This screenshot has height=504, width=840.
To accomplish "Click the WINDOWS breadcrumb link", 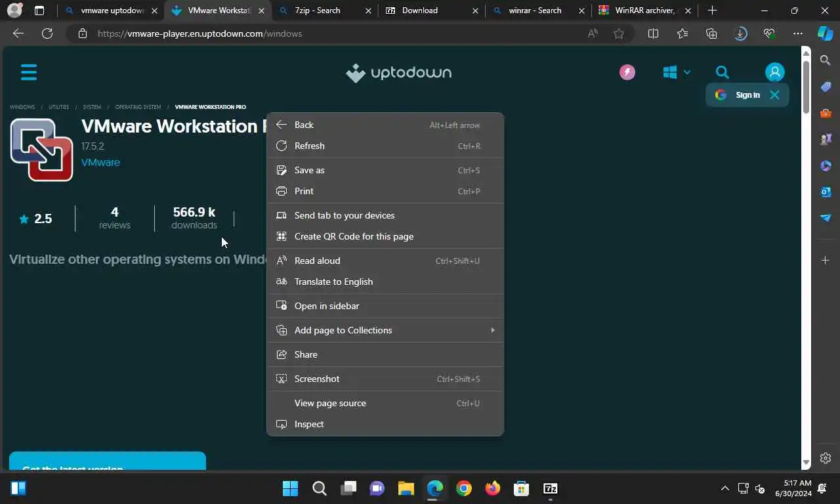I will pos(22,107).
